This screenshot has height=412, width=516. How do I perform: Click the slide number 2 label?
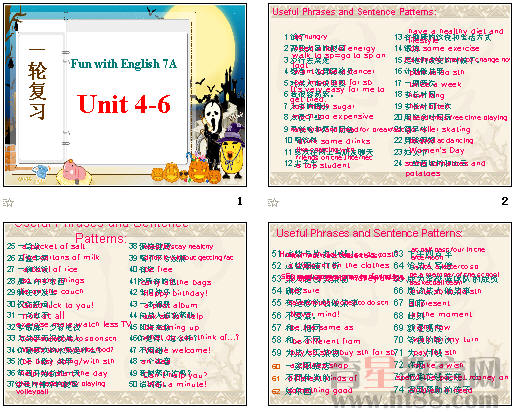505,201
